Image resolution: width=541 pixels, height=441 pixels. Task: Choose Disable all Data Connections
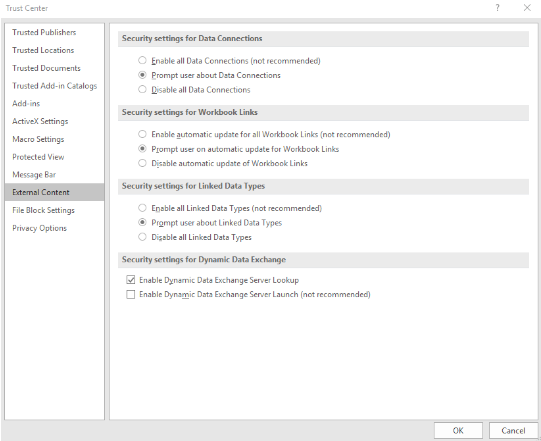142,89
